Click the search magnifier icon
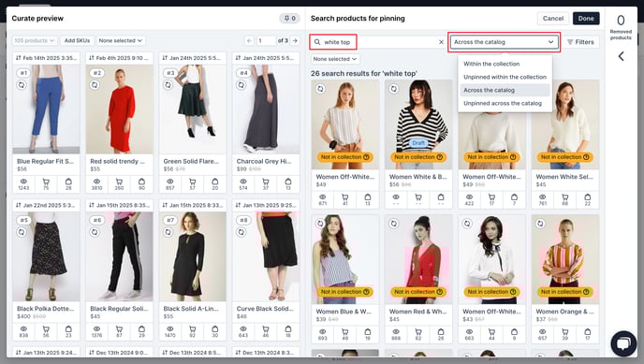Screen dimensions: 644x364 point(317,42)
